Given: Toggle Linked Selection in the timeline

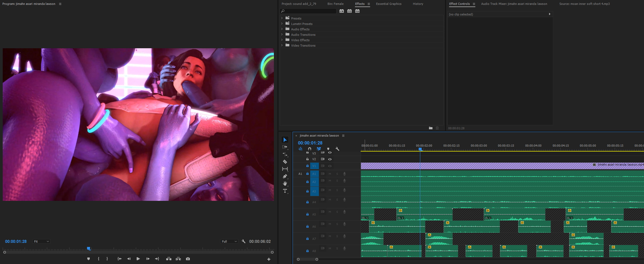Looking at the screenshot, I should (319, 149).
